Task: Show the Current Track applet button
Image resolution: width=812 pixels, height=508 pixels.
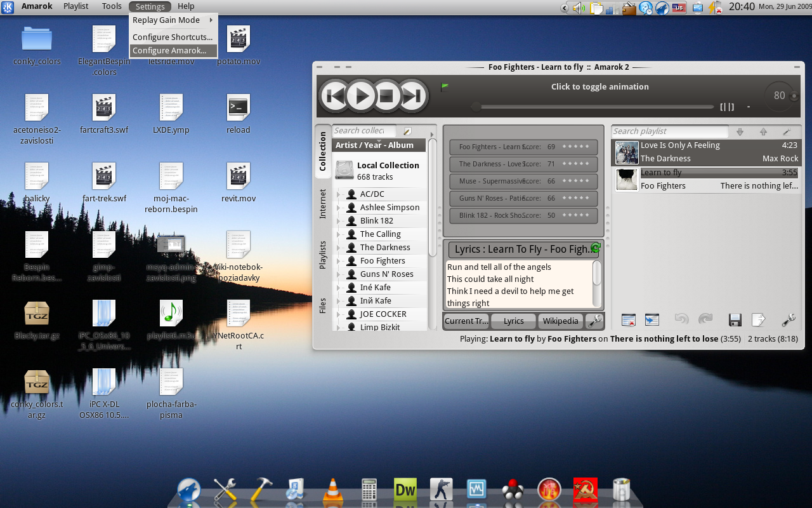Action: [466, 321]
